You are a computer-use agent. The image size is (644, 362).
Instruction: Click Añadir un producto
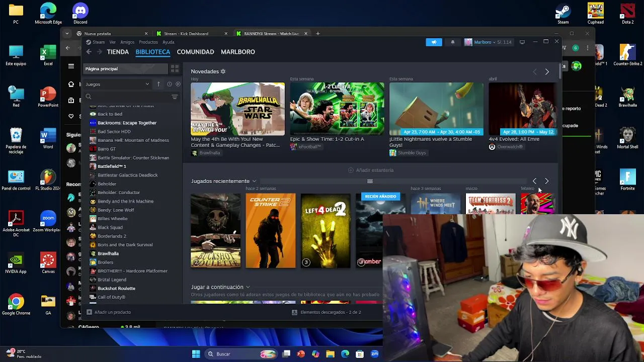[109, 312]
